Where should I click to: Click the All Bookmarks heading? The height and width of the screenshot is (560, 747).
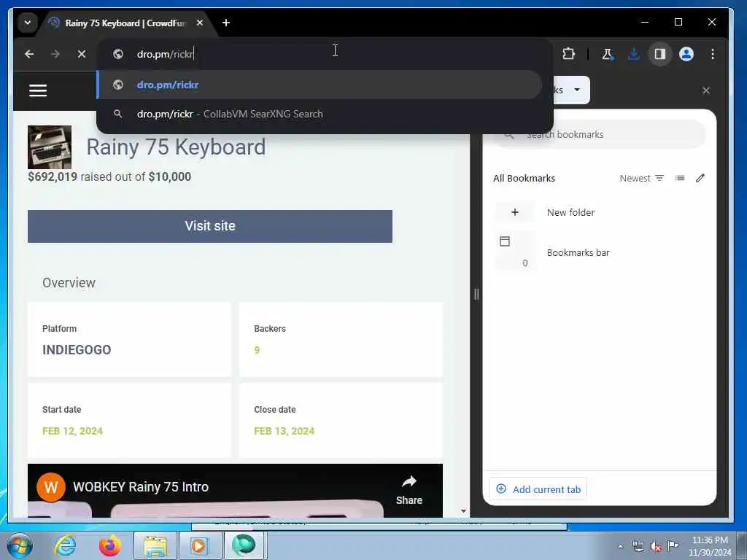click(524, 178)
